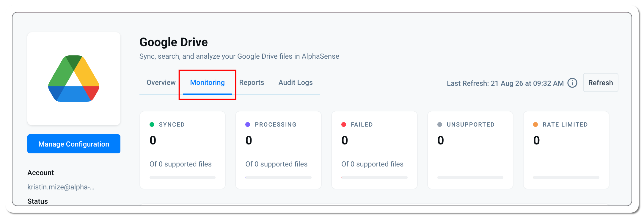The width and height of the screenshot is (644, 218).
Task: Click 'Of 0 supported files' under Synced
Action: (180, 164)
